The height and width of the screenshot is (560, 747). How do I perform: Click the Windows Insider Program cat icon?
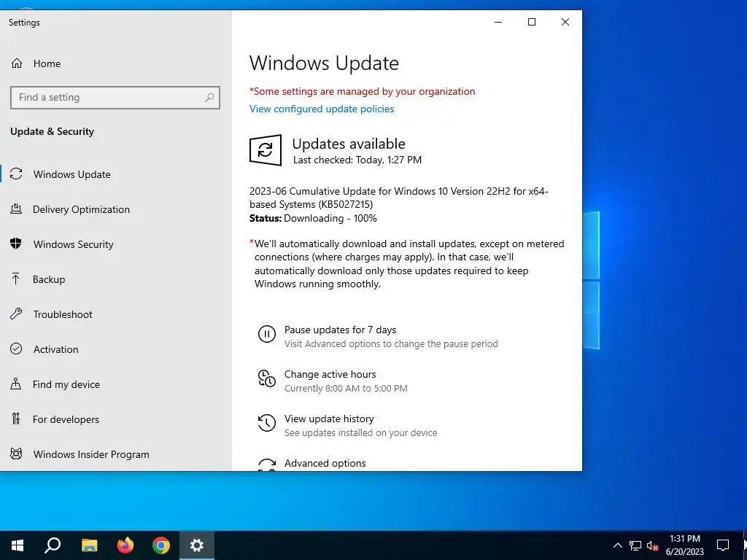pos(16,454)
